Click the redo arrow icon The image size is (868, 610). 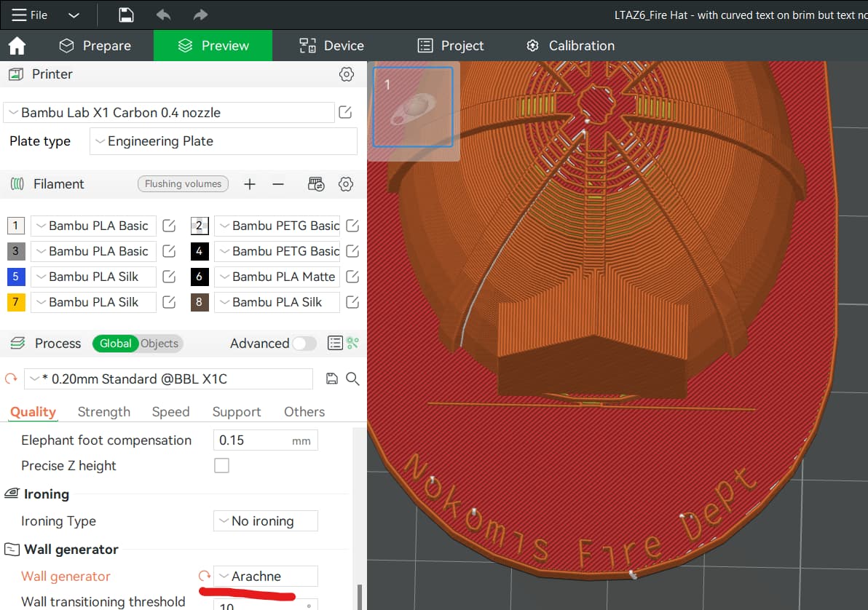200,15
